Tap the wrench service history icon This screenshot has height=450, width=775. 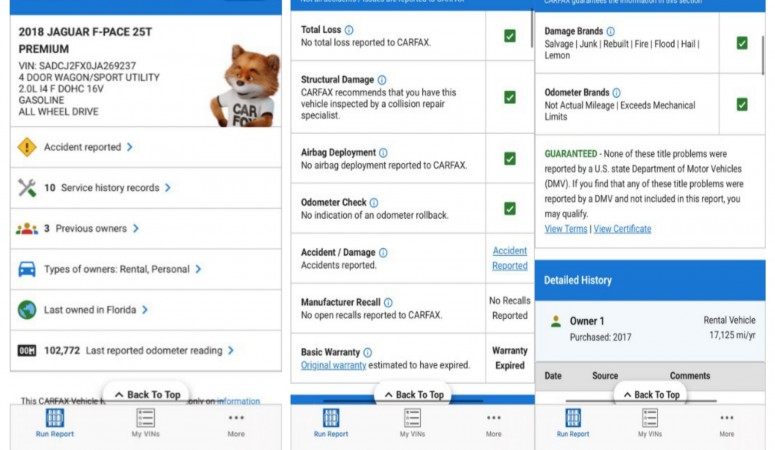coord(27,188)
